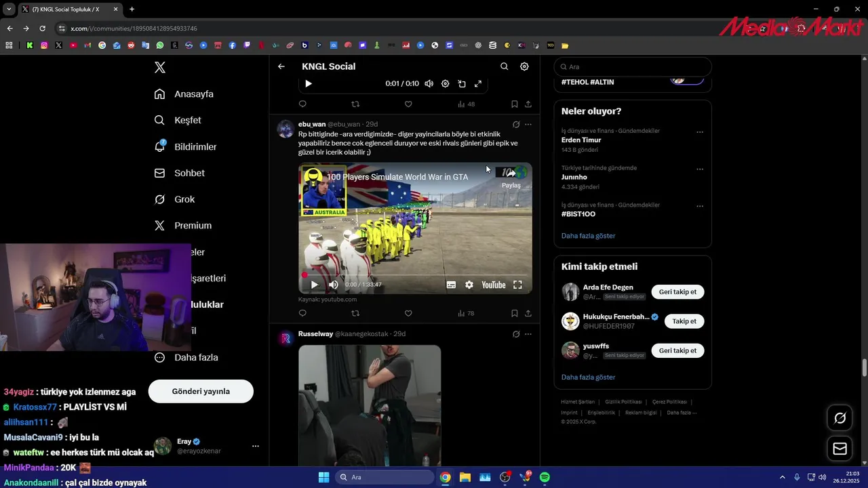Open more options on Russelway post
This screenshot has height=488, width=868.
tap(528, 334)
